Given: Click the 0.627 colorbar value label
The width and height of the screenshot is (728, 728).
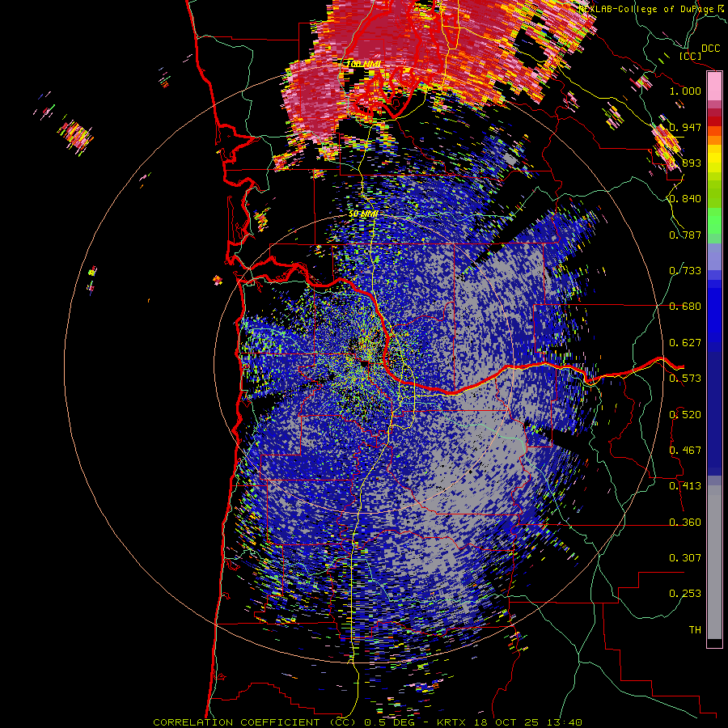Looking at the screenshot, I should point(685,342).
